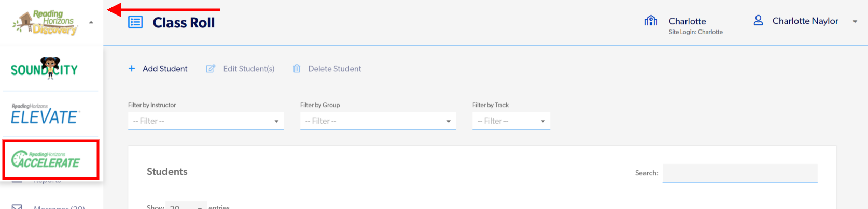Viewport: 868px width, 209px height.
Task: Click the Class Roll list icon
Action: tap(135, 22)
